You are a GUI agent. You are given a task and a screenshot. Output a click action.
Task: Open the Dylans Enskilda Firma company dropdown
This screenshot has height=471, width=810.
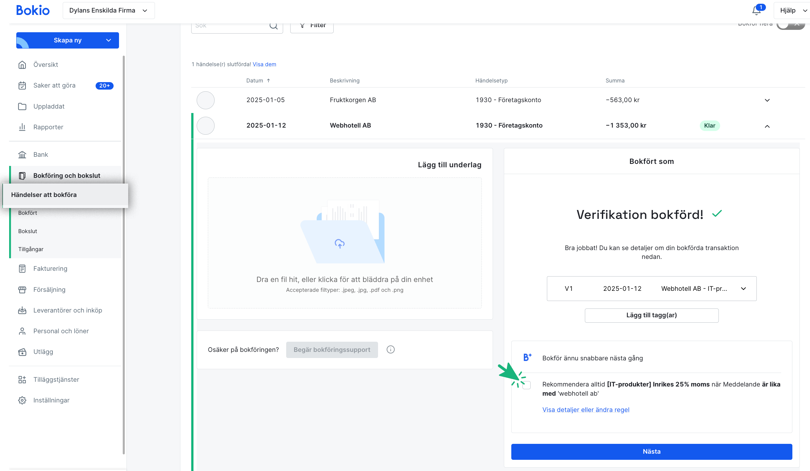pyautogui.click(x=108, y=11)
